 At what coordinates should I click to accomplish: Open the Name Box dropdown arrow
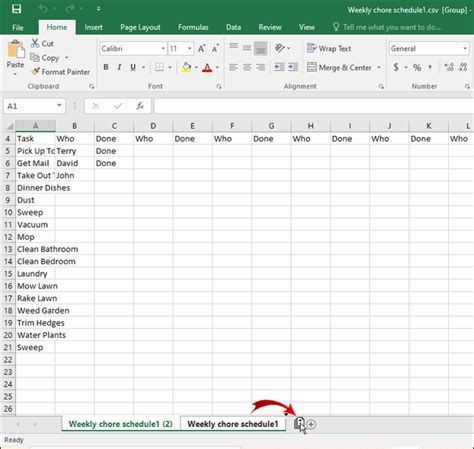pos(59,106)
